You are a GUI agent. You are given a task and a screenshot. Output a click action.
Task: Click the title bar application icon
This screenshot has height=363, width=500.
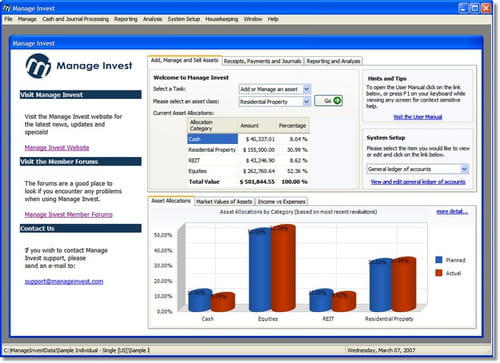tap(6, 8)
